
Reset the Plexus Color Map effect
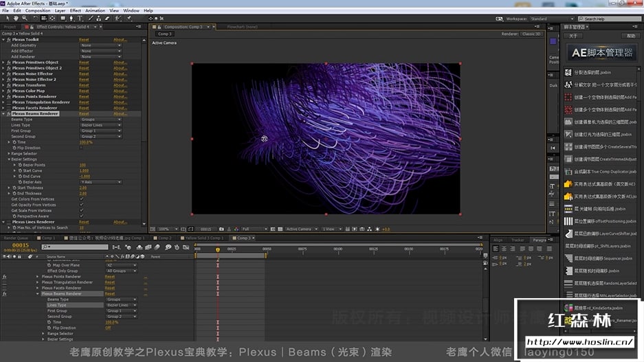[x=85, y=91]
